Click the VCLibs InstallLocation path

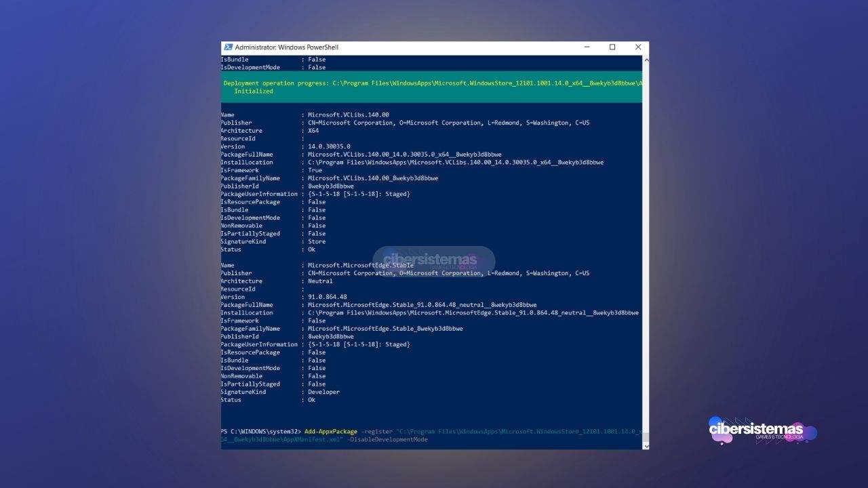pos(456,163)
